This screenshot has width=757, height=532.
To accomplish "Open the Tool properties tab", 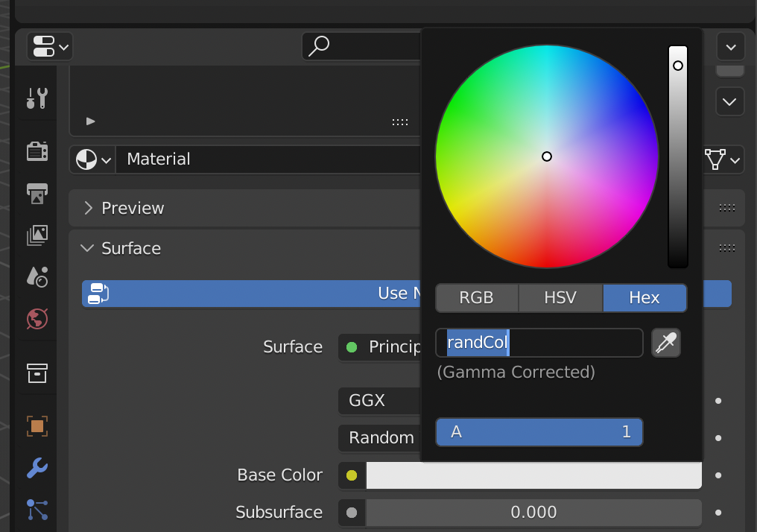I will [x=37, y=98].
